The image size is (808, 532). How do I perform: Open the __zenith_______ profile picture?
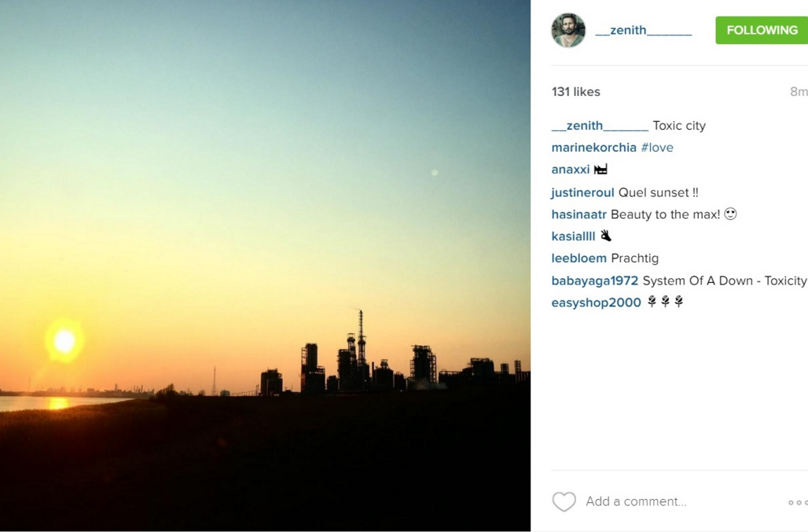point(568,31)
